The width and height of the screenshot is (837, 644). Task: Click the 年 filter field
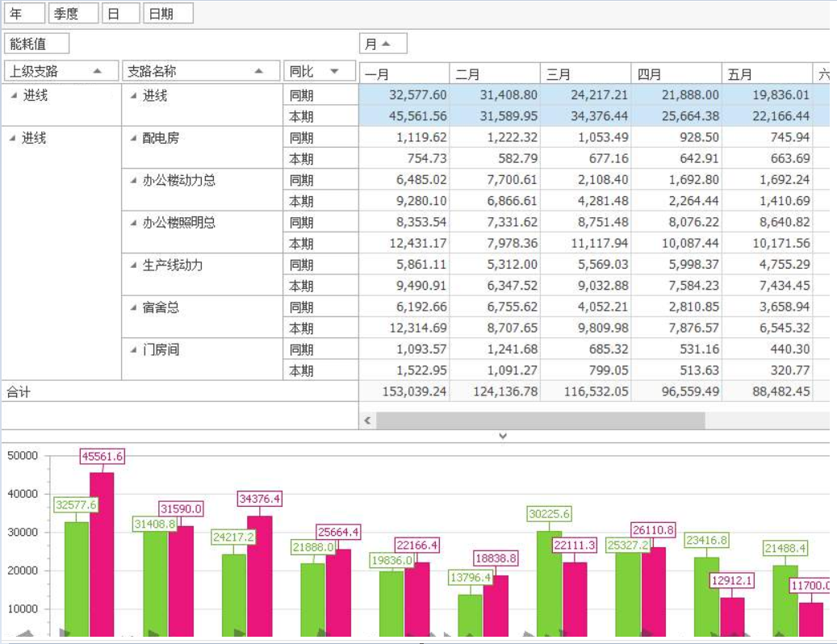coord(24,13)
